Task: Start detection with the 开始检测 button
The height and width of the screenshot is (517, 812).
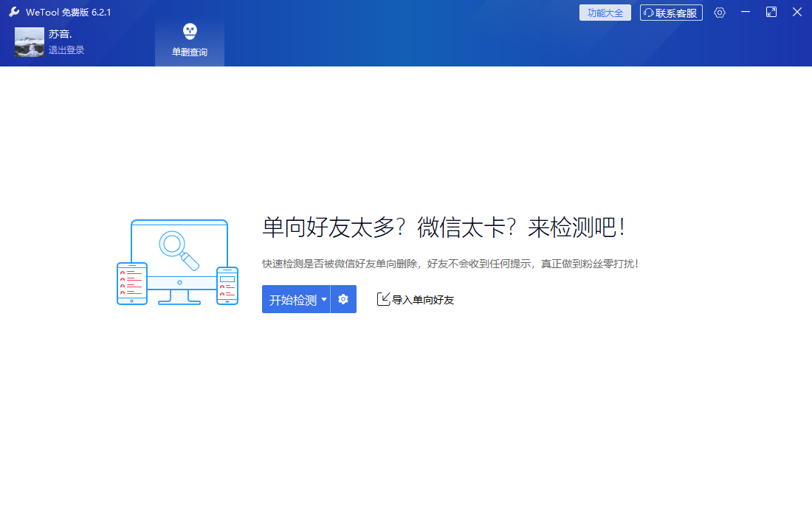Action: click(x=292, y=300)
